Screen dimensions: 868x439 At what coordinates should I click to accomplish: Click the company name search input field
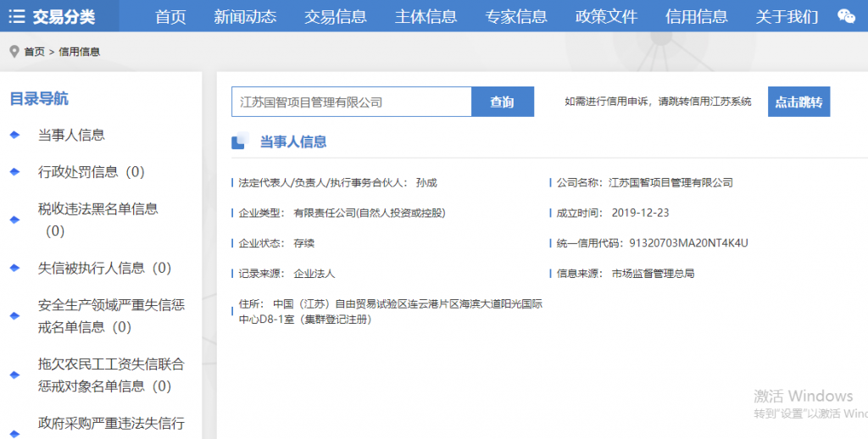pos(351,102)
